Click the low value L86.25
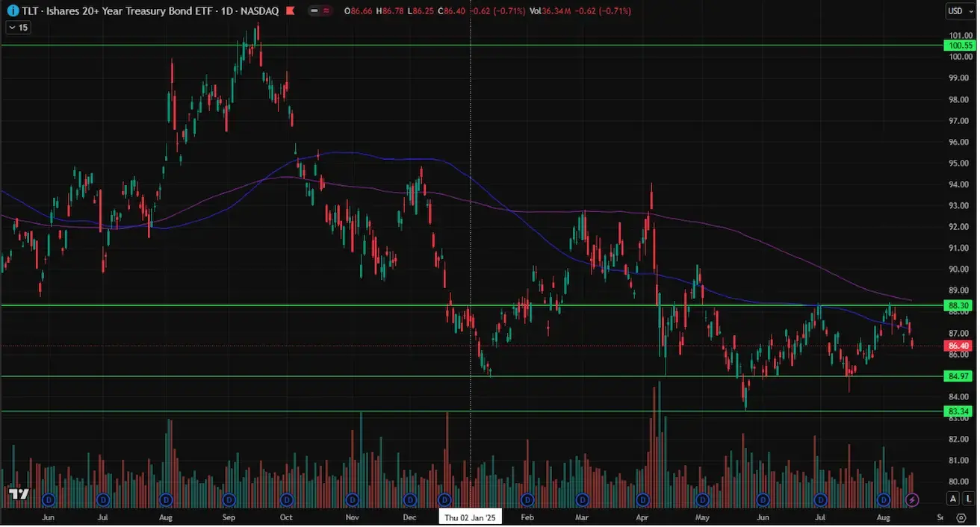The width and height of the screenshot is (980, 527). (422, 11)
